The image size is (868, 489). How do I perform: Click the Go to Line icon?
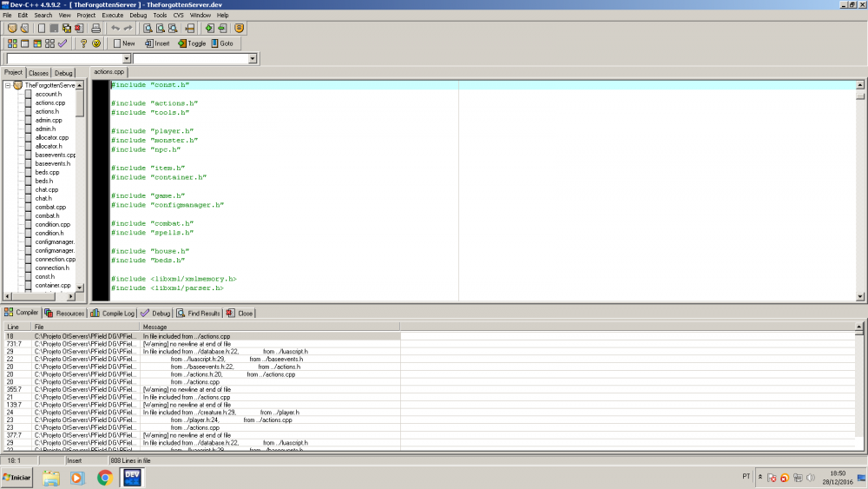(x=190, y=29)
